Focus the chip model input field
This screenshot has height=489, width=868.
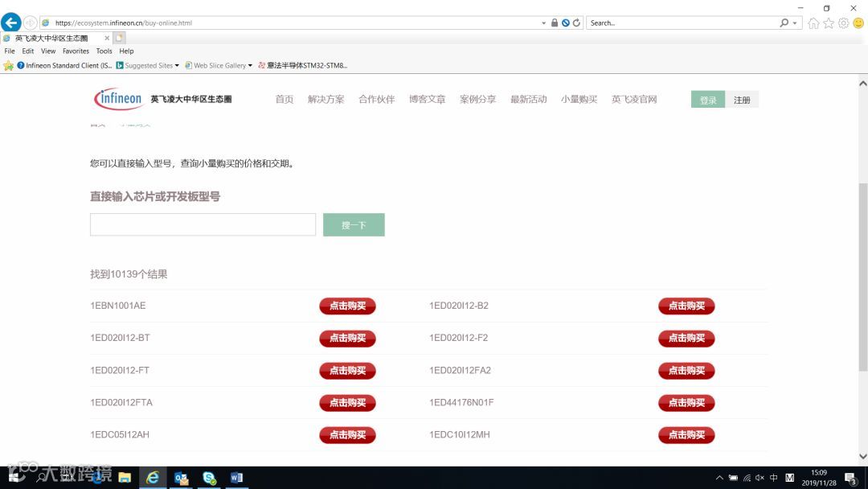(x=203, y=225)
